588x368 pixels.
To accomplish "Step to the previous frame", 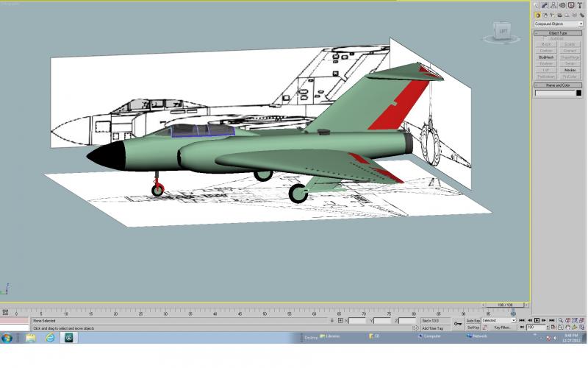I will click(529, 320).
